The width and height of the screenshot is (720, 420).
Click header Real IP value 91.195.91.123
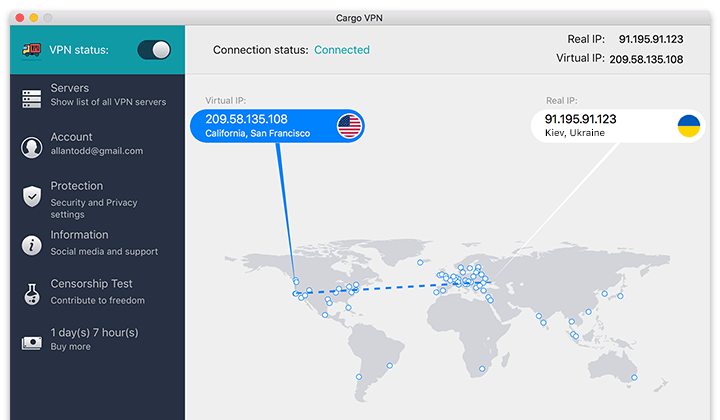(x=651, y=39)
